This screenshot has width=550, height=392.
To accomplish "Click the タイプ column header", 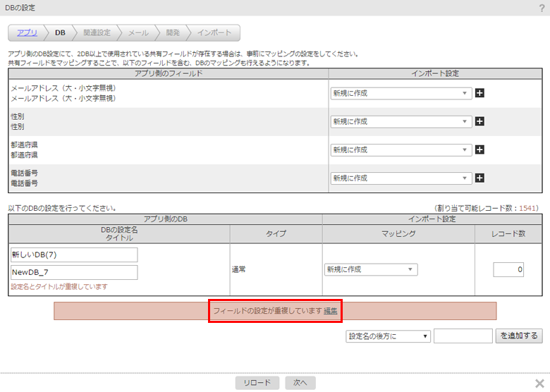I will point(276,234).
